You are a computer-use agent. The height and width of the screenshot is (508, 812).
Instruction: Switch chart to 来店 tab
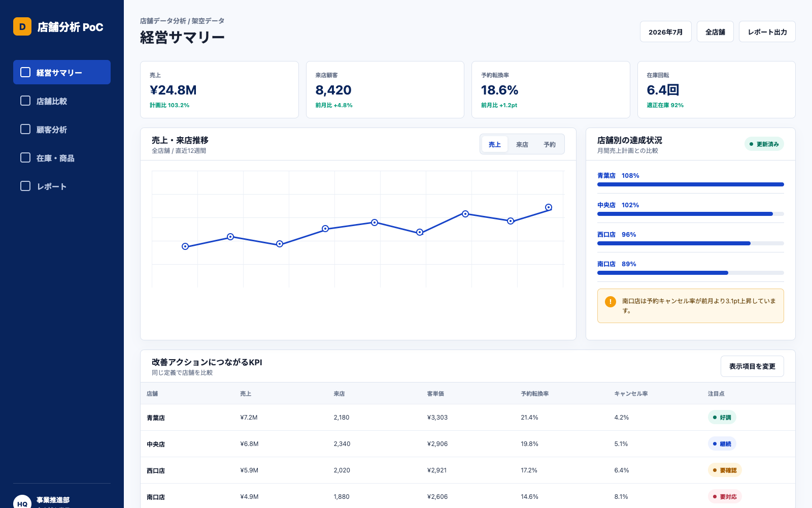522,144
